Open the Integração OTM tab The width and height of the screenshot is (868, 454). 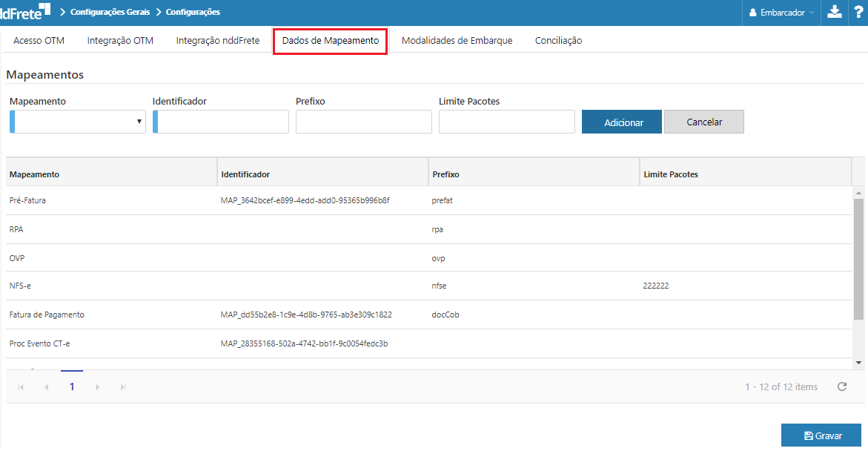point(120,41)
